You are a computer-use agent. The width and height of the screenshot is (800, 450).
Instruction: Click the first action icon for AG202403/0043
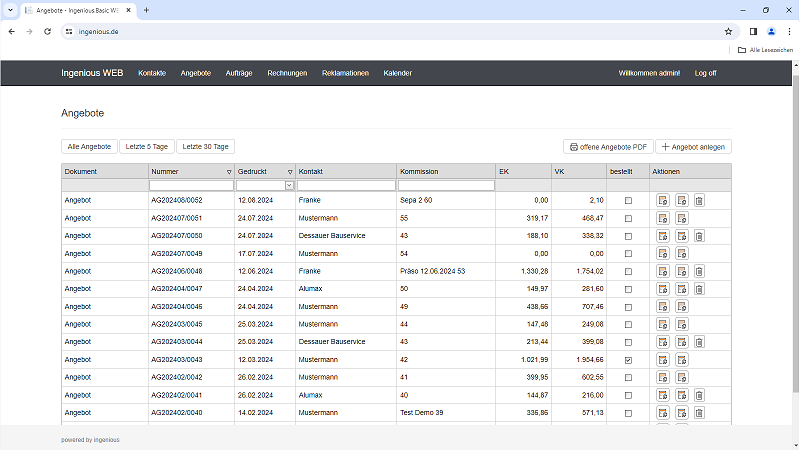pos(663,360)
